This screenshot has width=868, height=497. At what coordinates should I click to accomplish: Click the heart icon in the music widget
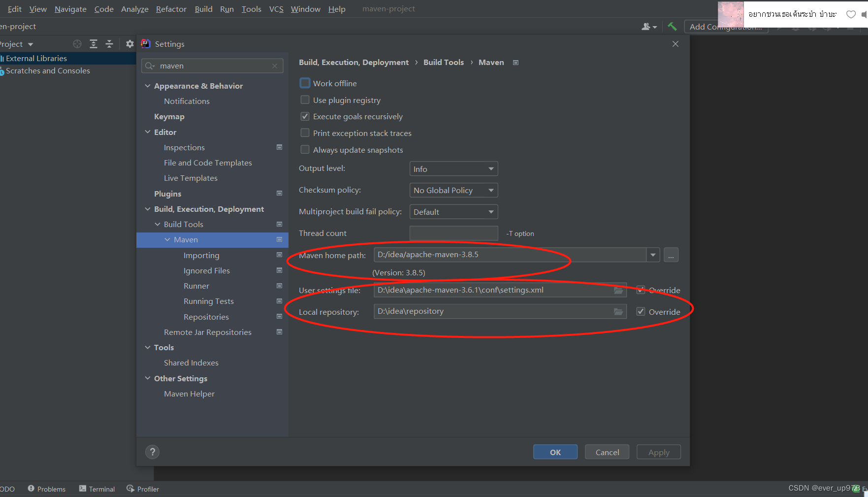point(851,14)
